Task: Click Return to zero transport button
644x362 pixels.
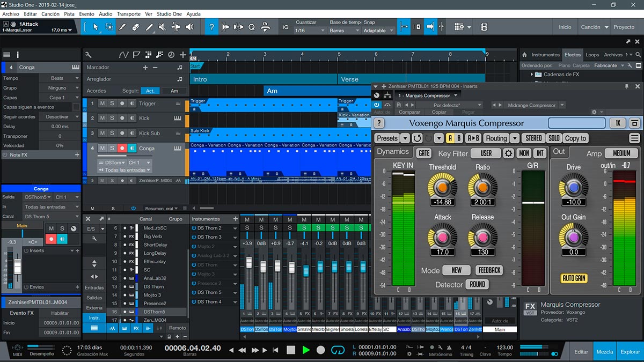Action: point(276,350)
